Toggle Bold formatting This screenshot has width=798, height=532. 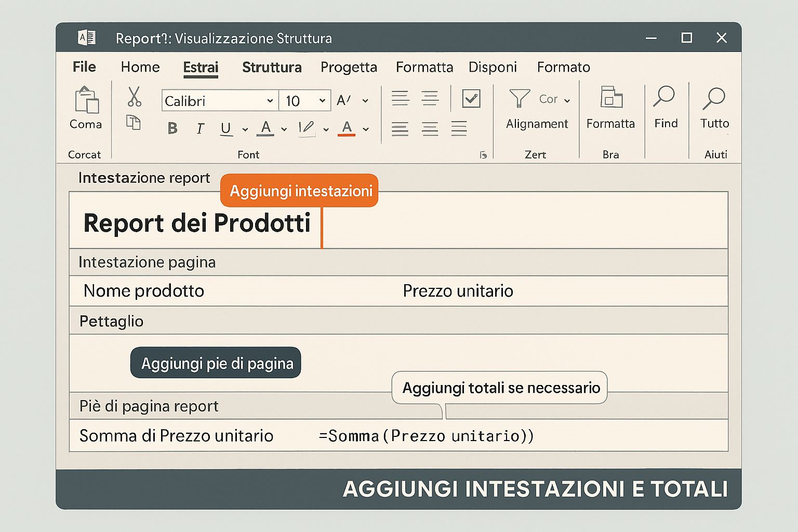tap(172, 128)
